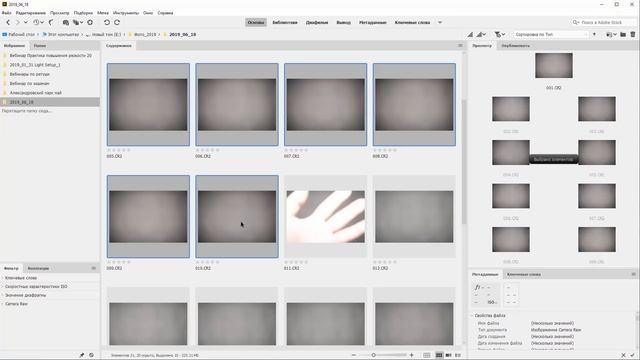Select Александровский парк май favorite folder

[x=36, y=93]
